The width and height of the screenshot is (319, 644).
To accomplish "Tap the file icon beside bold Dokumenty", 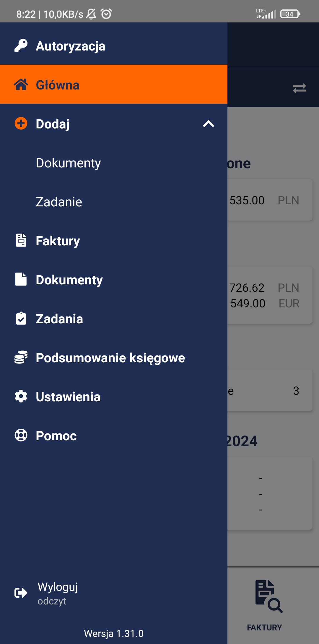I will pos(21,279).
